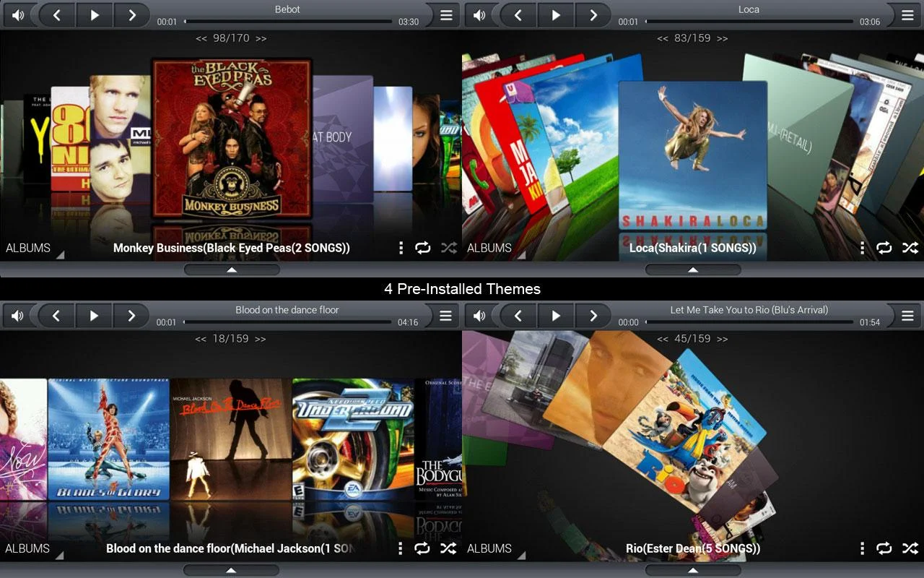Toggle shuffle in the Shakira Loca panel
Image resolution: width=924 pixels, height=578 pixels.
pyautogui.click(x=910, y=248)
